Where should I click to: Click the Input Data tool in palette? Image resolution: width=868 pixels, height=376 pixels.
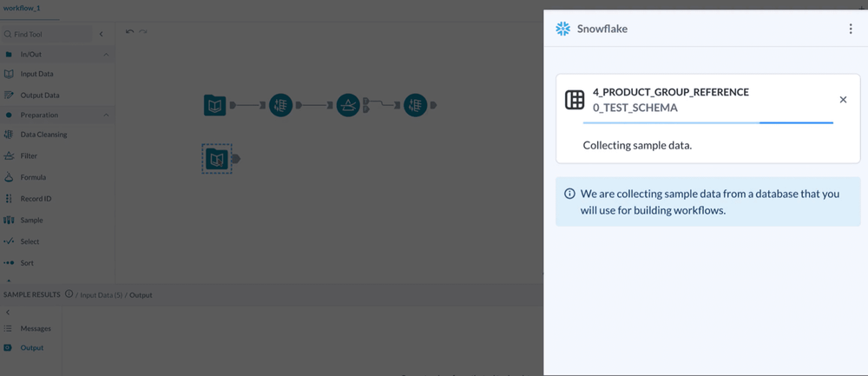click(36, 74)
